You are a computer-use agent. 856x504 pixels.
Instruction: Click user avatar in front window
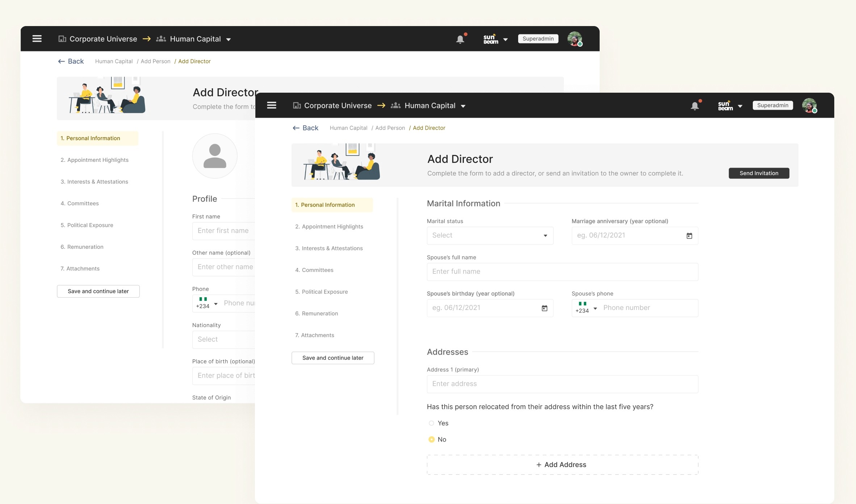(809, 105)
